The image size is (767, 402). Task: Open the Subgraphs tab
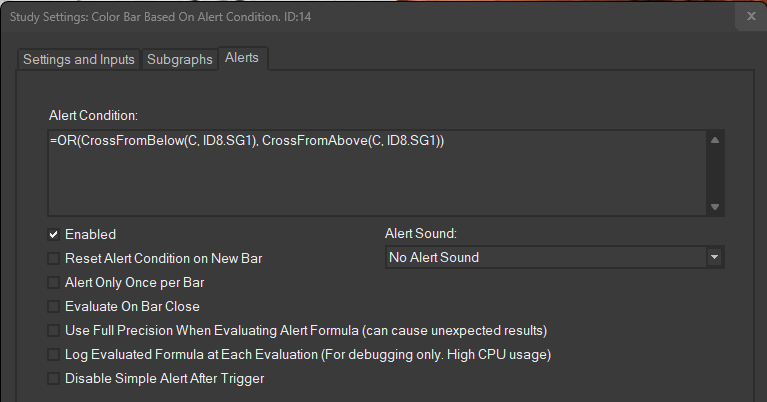[x=180, y=59]
